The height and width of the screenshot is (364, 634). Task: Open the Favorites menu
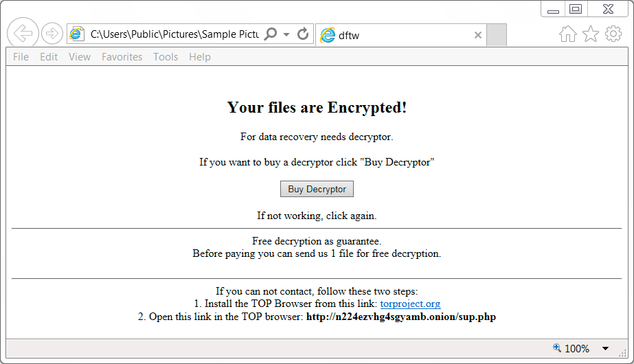(x=122, y=57)
